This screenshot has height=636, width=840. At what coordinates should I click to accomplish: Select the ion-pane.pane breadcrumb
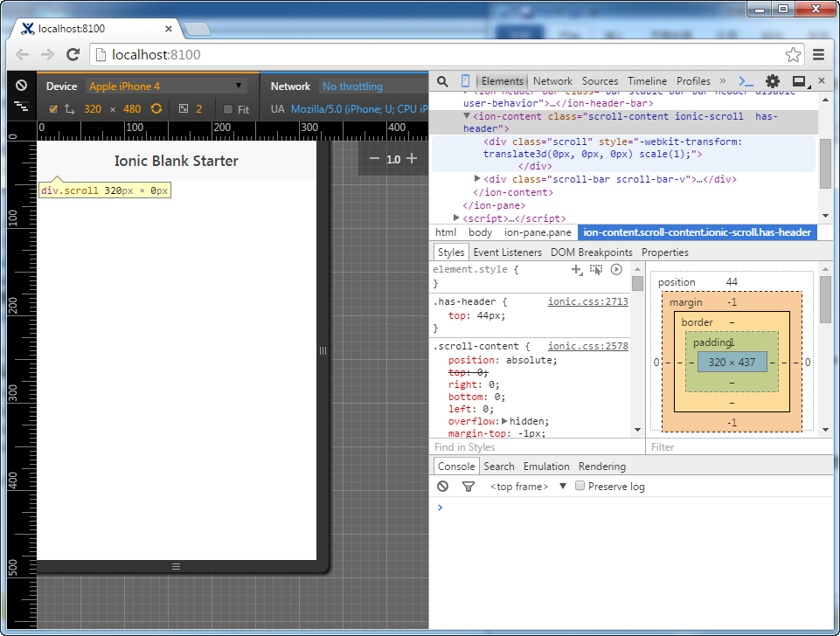538,232
